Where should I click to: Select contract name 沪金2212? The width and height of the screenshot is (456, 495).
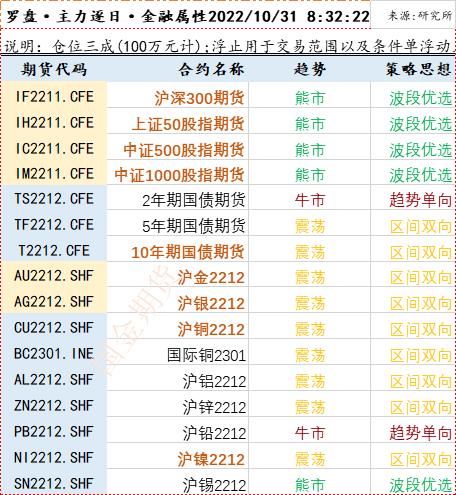click(211, 277)
